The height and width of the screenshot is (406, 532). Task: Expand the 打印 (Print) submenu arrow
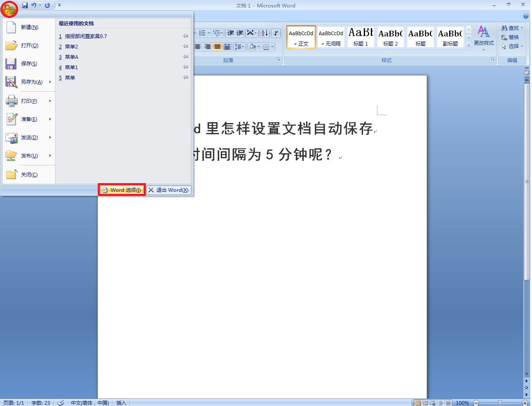[x=50, y=101]
